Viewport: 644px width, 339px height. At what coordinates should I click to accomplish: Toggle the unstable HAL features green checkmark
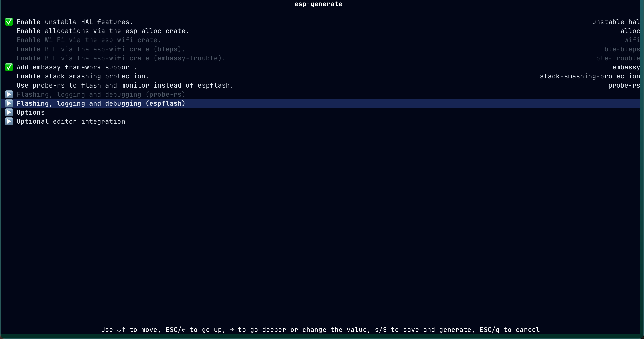9,22
